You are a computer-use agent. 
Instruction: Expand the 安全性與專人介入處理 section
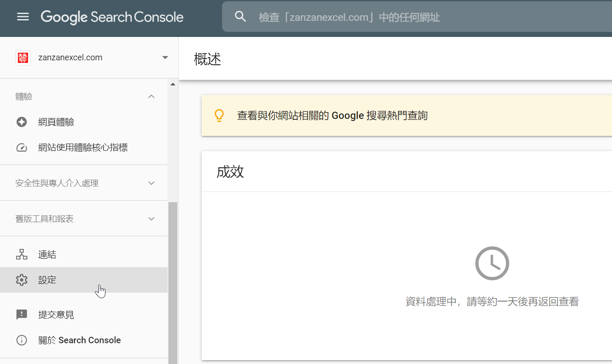click(151, 183)
